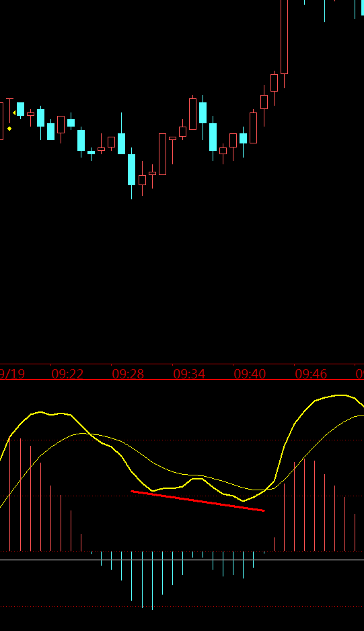The height and width of the screenshot is (631, 364).
Task: Click the large cyan candle at the price low
Action: [x=131, y=170]
